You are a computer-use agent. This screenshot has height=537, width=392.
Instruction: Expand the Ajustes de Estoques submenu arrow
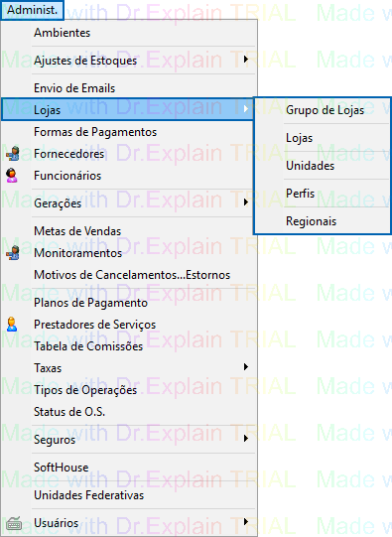pyautogui.click(x=246, y=60)
